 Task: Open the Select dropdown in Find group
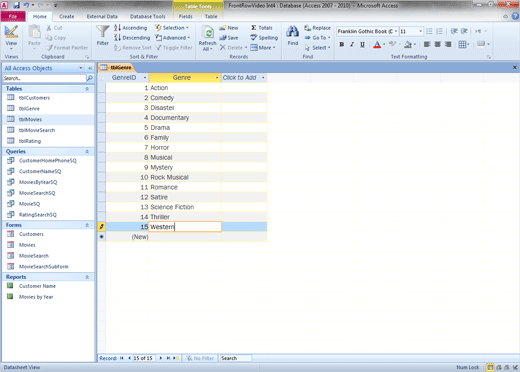(x=317, y=48)
